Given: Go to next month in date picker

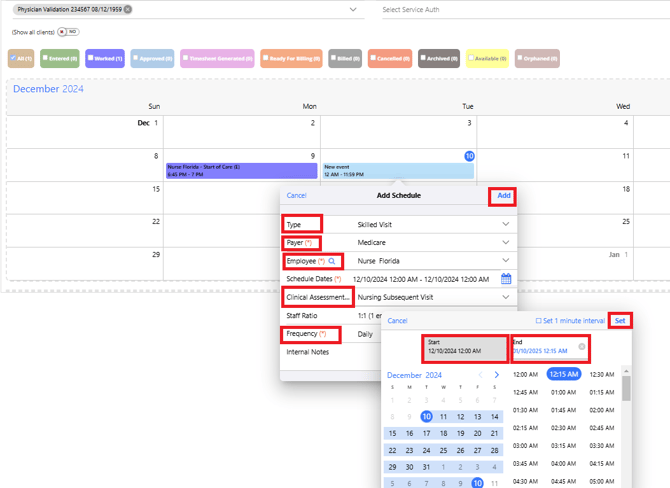Looking at the screenshot, I should click(496, 375).
